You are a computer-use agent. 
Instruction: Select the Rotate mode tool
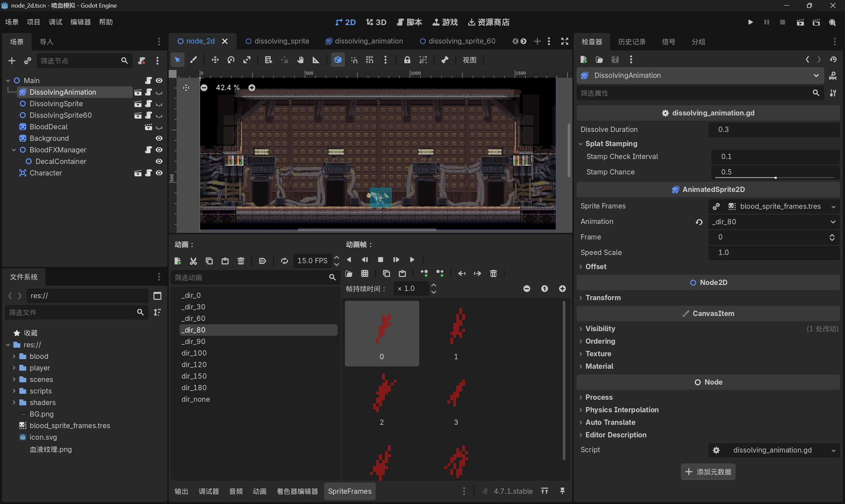pos(231,60)
